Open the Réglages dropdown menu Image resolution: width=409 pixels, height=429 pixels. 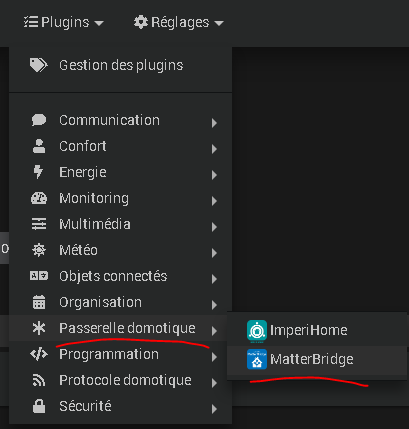tap(179, 22)
